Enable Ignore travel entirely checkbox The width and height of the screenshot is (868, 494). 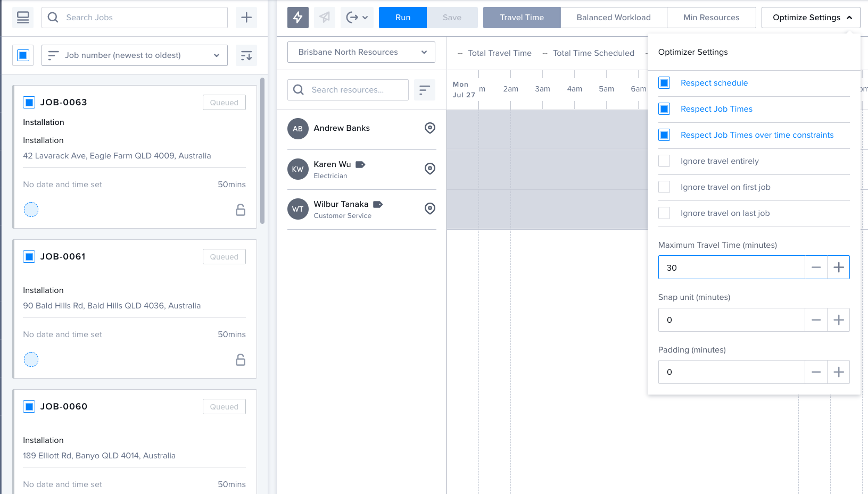(x=664, y=161)
